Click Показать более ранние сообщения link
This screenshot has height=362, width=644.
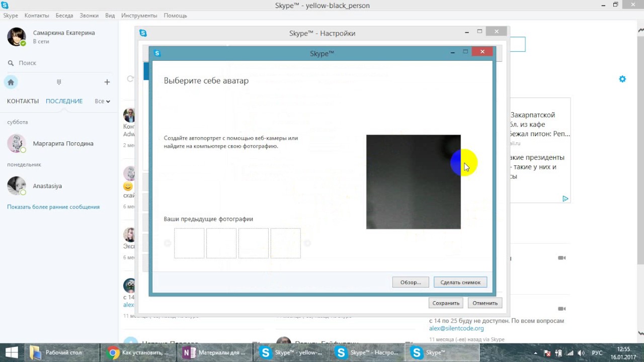click(53, 207)
